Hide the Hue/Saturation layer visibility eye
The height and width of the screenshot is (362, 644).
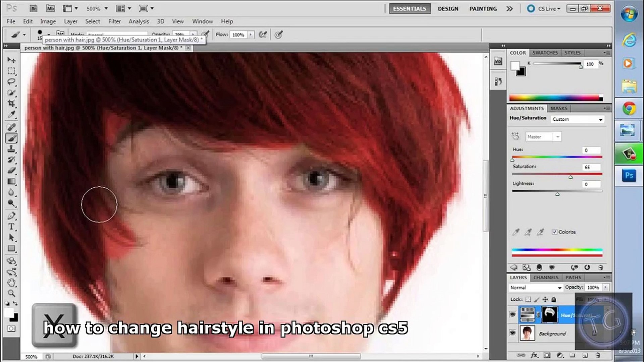(x=513, y=314)
